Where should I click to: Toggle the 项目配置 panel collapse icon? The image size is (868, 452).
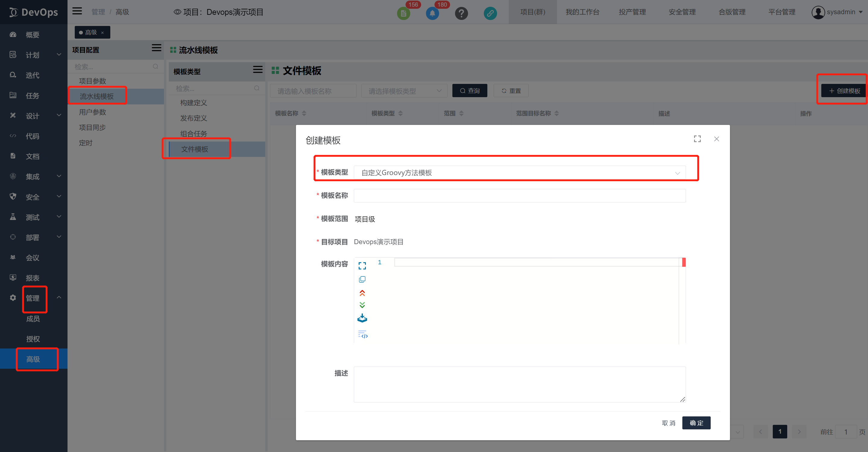click(156, 48)
